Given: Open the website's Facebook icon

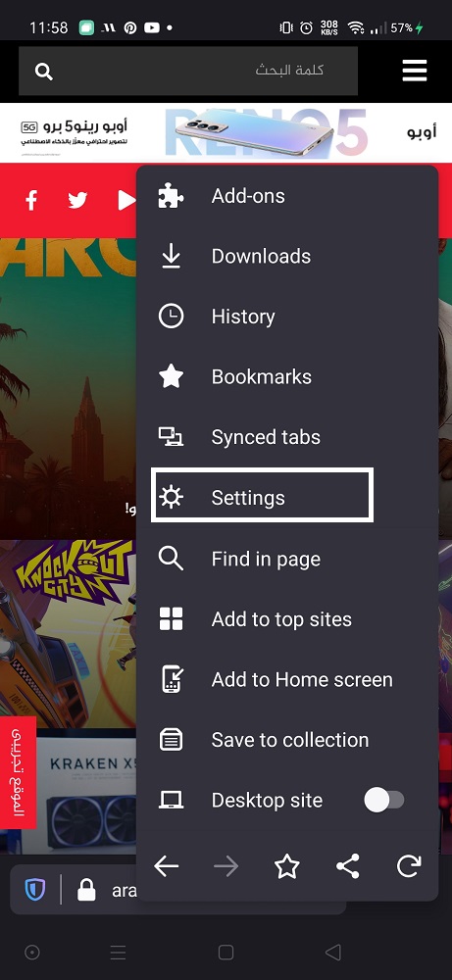Looking at the screenshot, I should point(31,200).
